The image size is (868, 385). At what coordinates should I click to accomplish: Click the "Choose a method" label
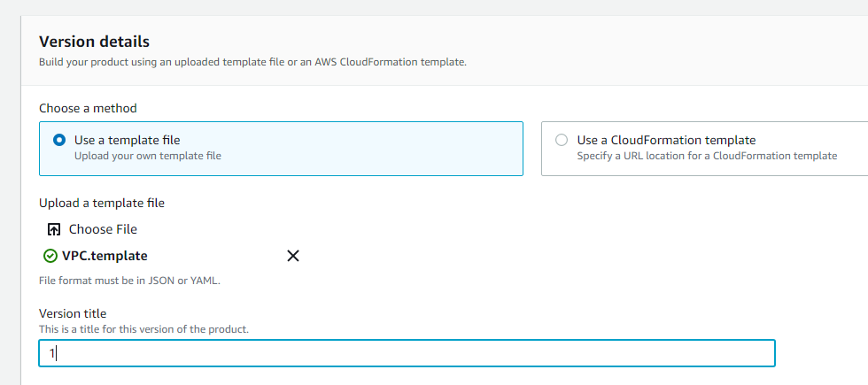click(88, 108)
